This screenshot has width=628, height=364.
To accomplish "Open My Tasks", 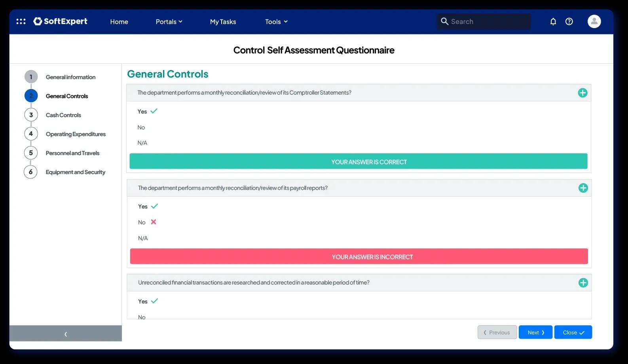I will [x=223, y=22].
